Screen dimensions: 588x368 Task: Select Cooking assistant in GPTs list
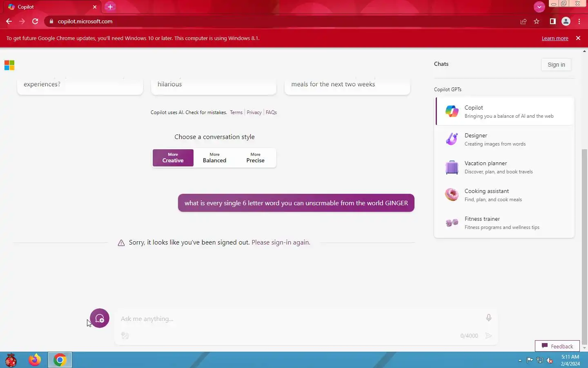[505, 195]
